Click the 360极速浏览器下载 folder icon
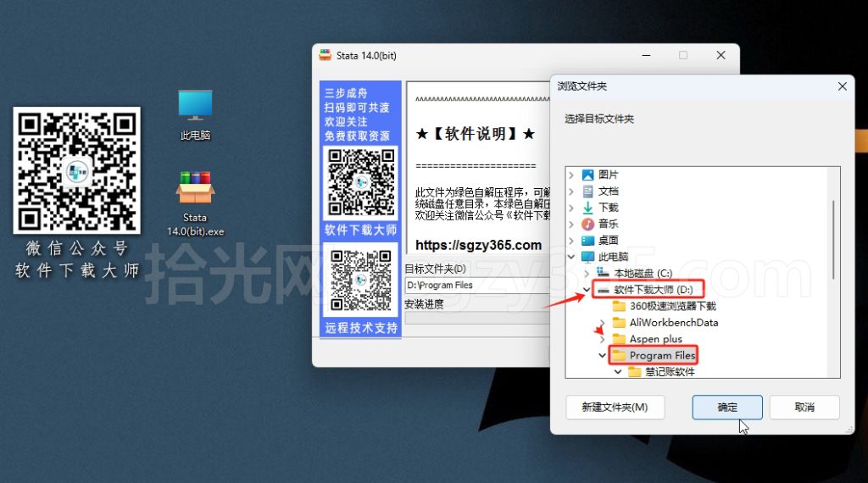Screen dimensions: 868x483 [619, 306]
